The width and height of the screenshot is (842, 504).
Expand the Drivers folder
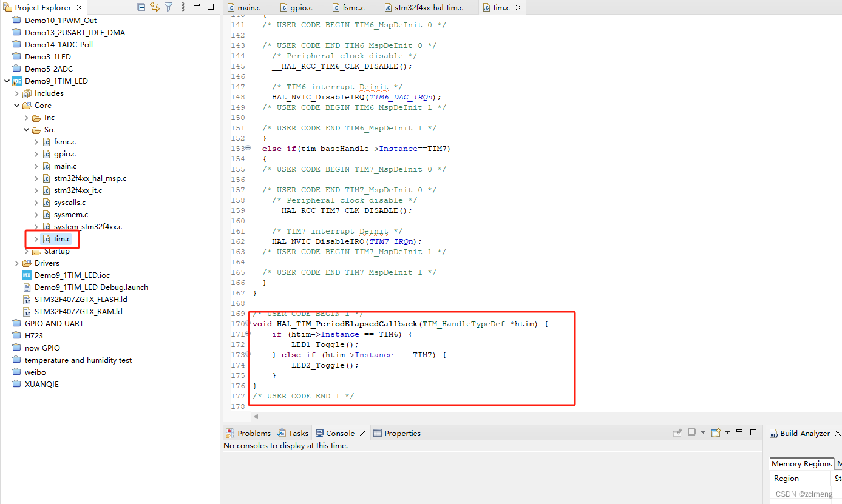click(x=17, y=263)
